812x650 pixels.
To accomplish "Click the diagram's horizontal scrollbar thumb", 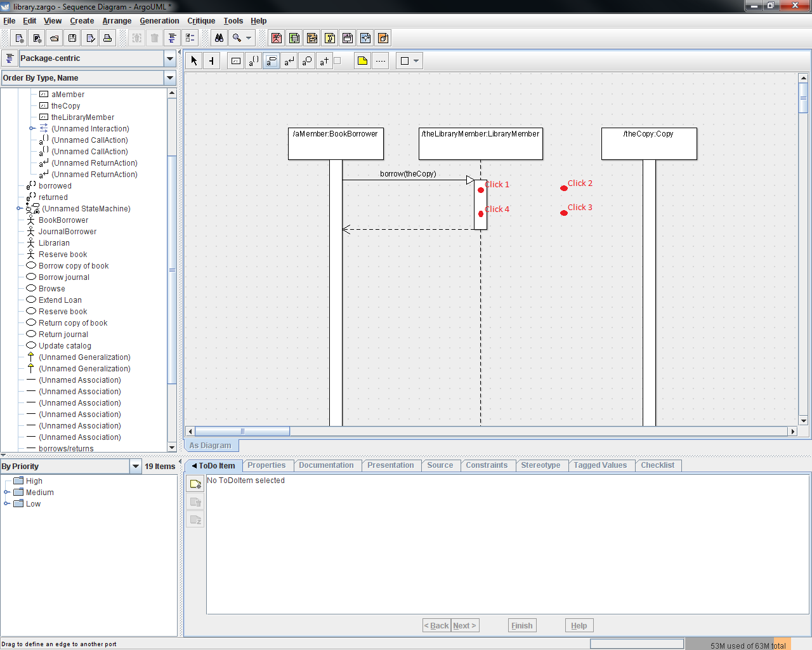I will tap(242, 432).
